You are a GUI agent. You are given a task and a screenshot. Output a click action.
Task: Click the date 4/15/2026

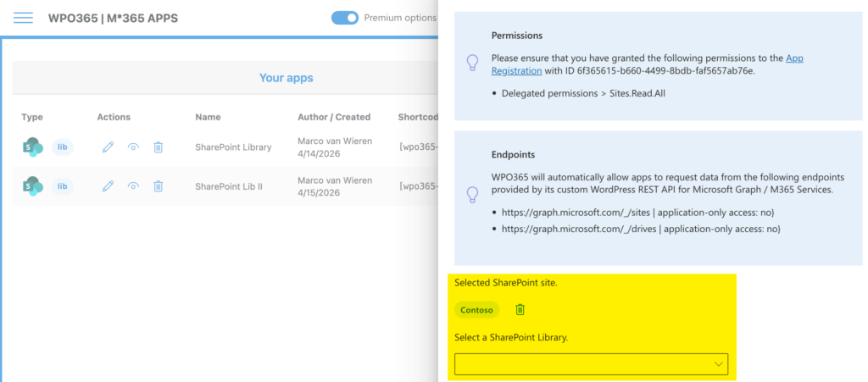[317, 193]
